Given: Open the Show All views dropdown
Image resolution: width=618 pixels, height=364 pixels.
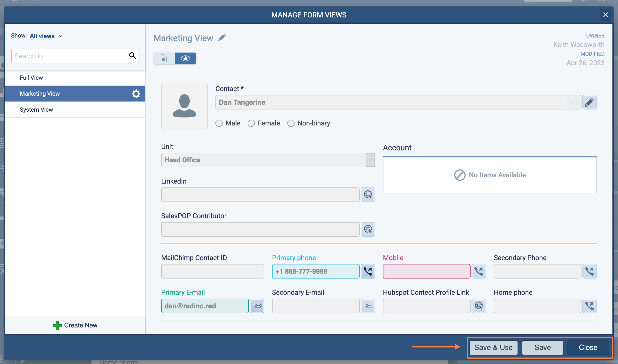Looking at the screenshot, I should [46, 36].
